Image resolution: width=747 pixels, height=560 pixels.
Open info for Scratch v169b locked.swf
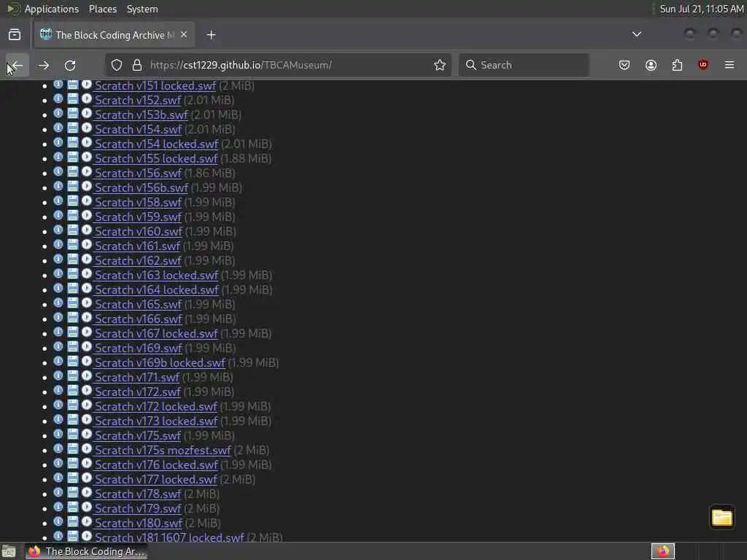coord(58,362)
